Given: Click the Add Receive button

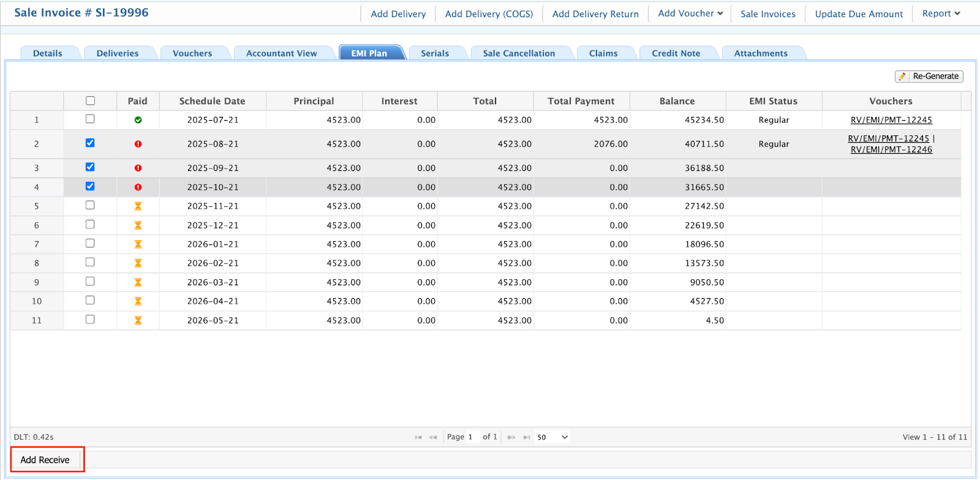Looking at the screenshot, I should 45,460.
